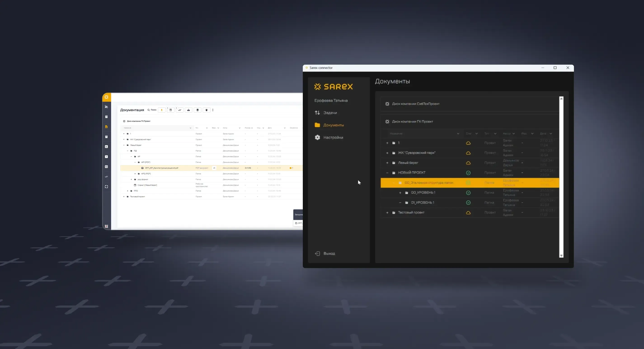
Task: Click the Поиск search button
Action: tap(152, 110)
